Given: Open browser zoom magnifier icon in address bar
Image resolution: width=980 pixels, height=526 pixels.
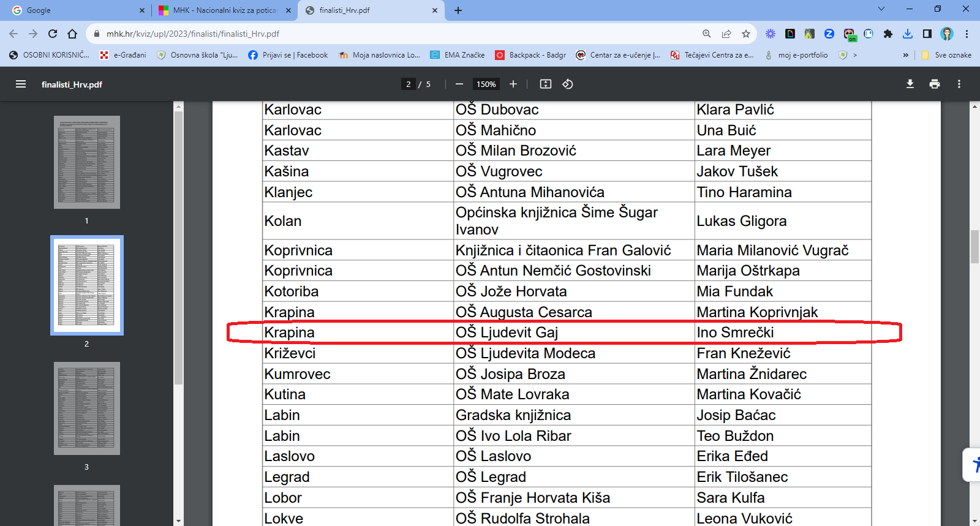Looking at the screenshot, I should point(707,34).
